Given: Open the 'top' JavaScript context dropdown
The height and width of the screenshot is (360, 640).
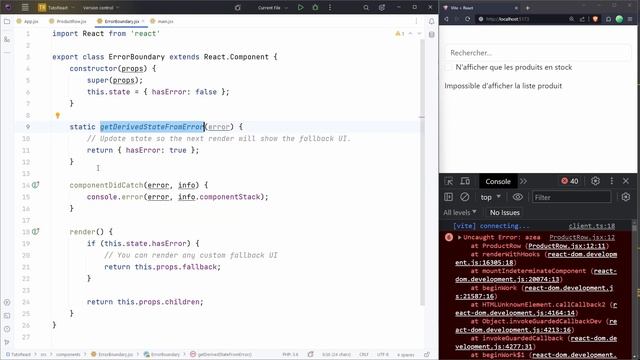Looking at the screenshot, I should [x=490, y=197].
